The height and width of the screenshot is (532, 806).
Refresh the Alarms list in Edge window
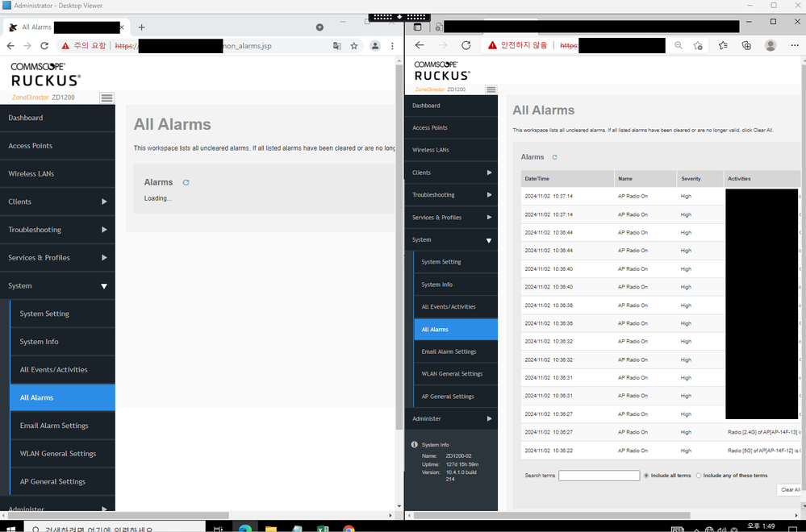click(x=554, y=157)
